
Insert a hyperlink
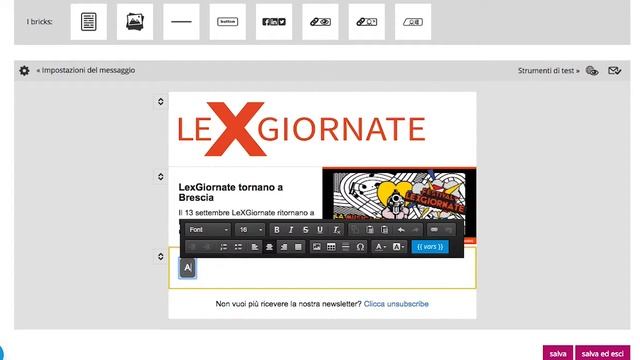coord(434,230)
